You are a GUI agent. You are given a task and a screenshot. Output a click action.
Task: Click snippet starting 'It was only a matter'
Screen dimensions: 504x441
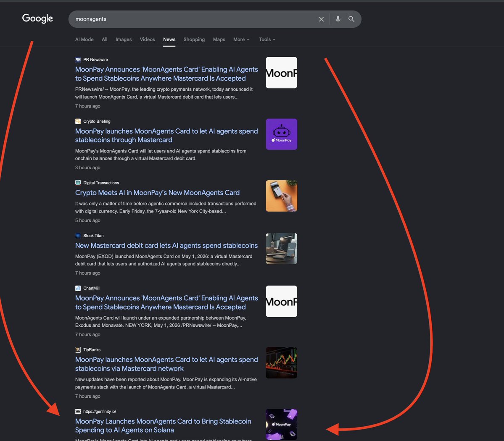pyautogui.click(x=166, y=207)
